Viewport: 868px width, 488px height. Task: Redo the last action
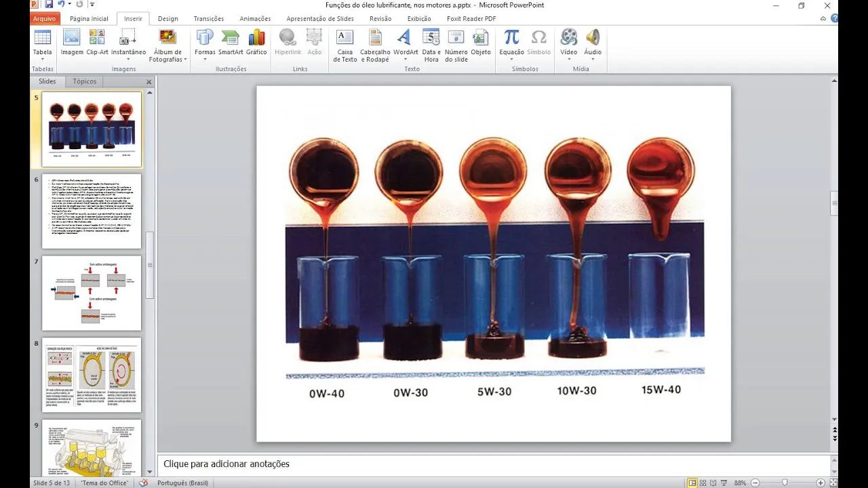[79, 5]
